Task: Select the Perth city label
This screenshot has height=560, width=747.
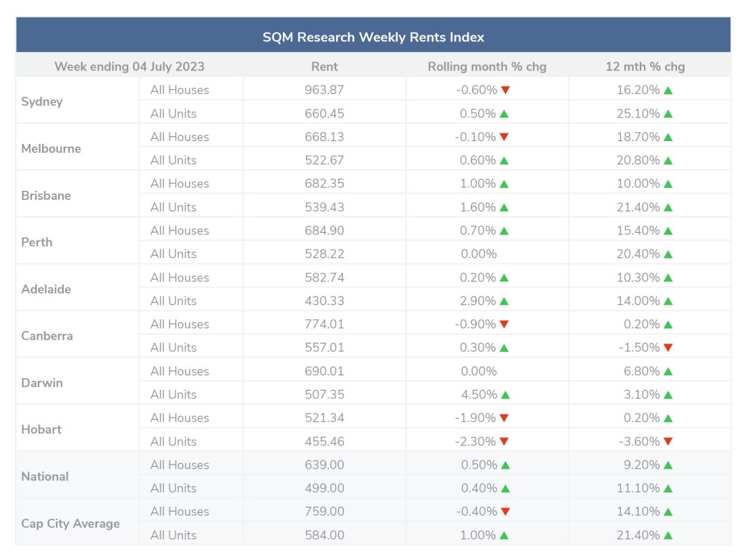Action: point(37,243)
